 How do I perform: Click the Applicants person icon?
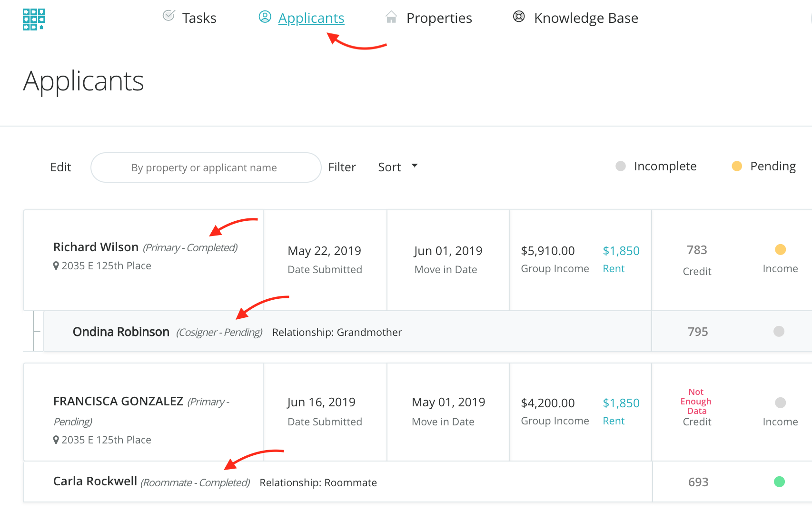point(265,17)
